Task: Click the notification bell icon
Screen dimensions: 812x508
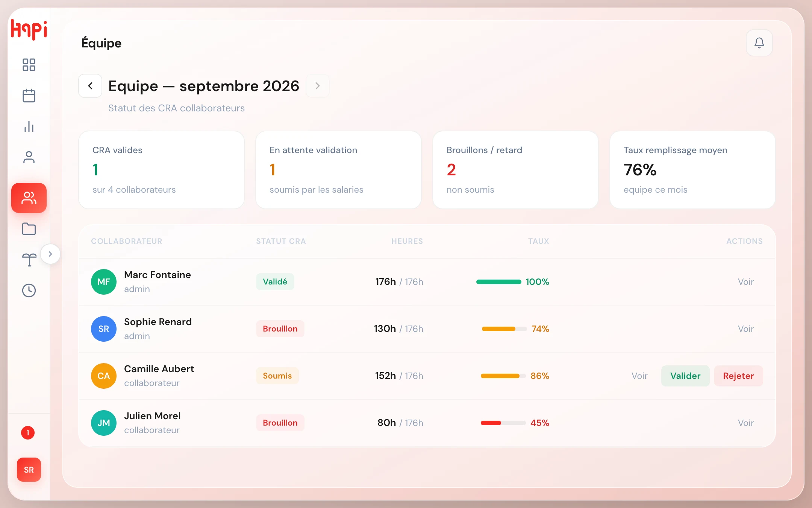Action: [x=759, y=43]
